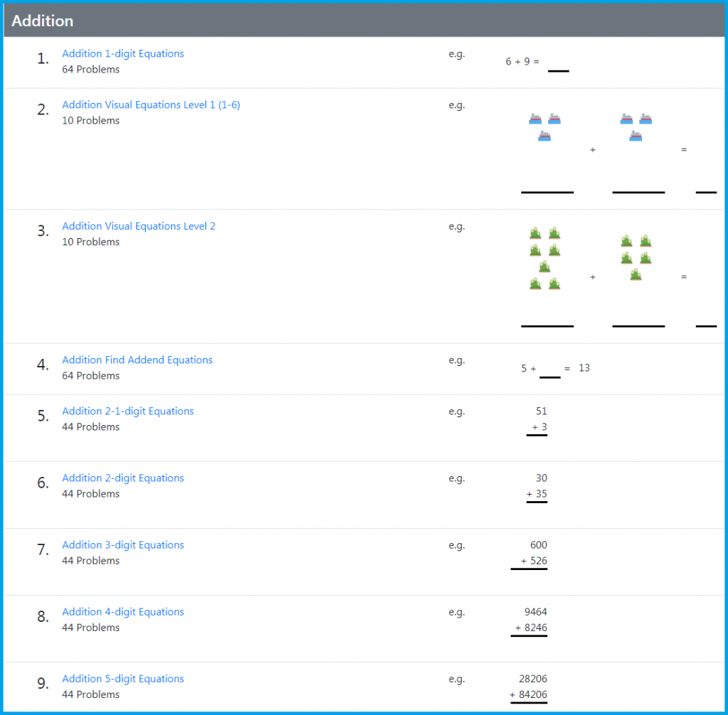Click the 51 + 3 example problem
728x715 pixels.
[x=539, y=420]
